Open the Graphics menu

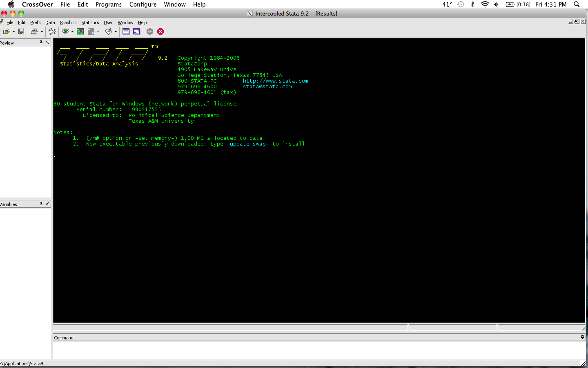pos(68,22)
